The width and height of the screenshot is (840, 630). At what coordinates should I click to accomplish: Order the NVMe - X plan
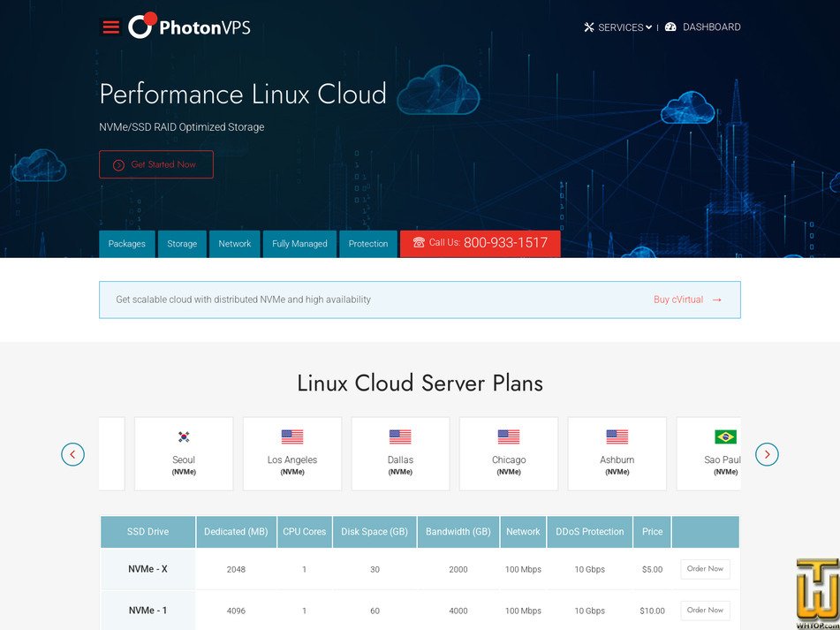[705, 569]
